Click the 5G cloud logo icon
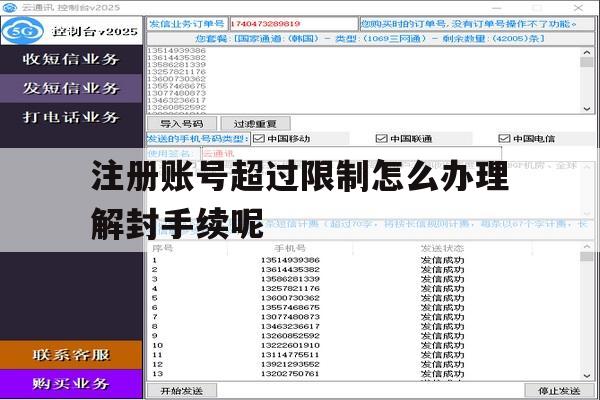 click(23, 31)
